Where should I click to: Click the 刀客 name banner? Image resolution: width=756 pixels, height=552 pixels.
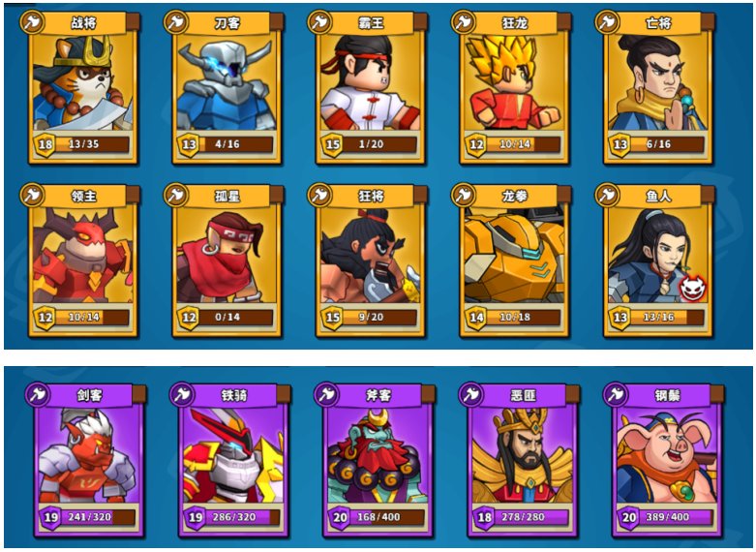click(x=228, y=22)
